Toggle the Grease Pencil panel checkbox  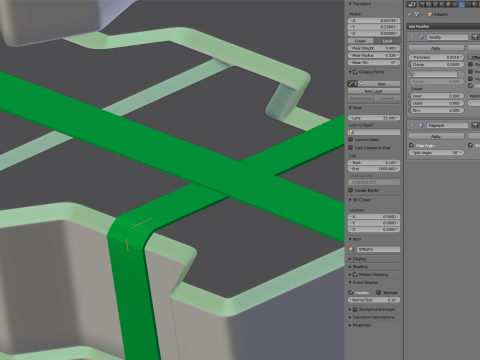click(x=355, y=72)
